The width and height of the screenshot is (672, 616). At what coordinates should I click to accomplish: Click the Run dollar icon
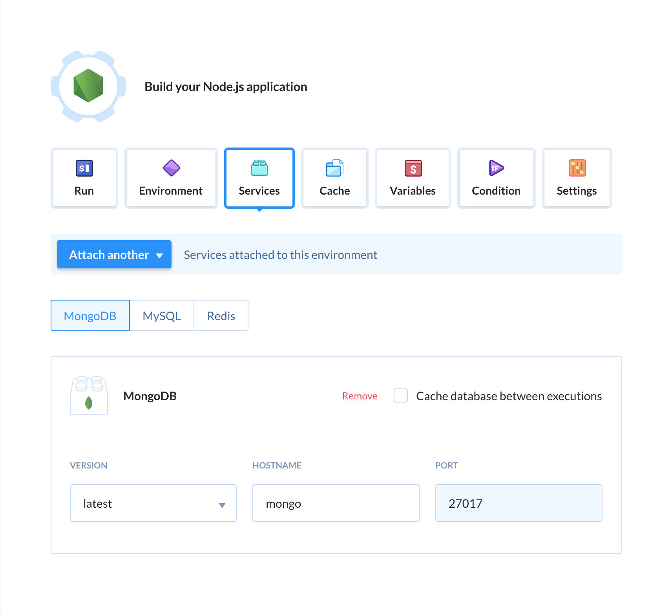point(84,168)
